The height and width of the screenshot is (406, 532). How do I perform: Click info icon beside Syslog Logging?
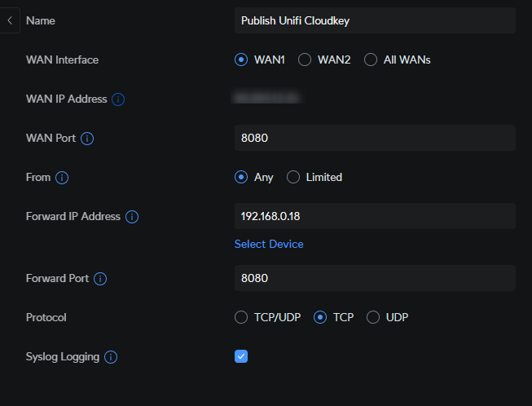pyautogui.click(x=111, y=357)
